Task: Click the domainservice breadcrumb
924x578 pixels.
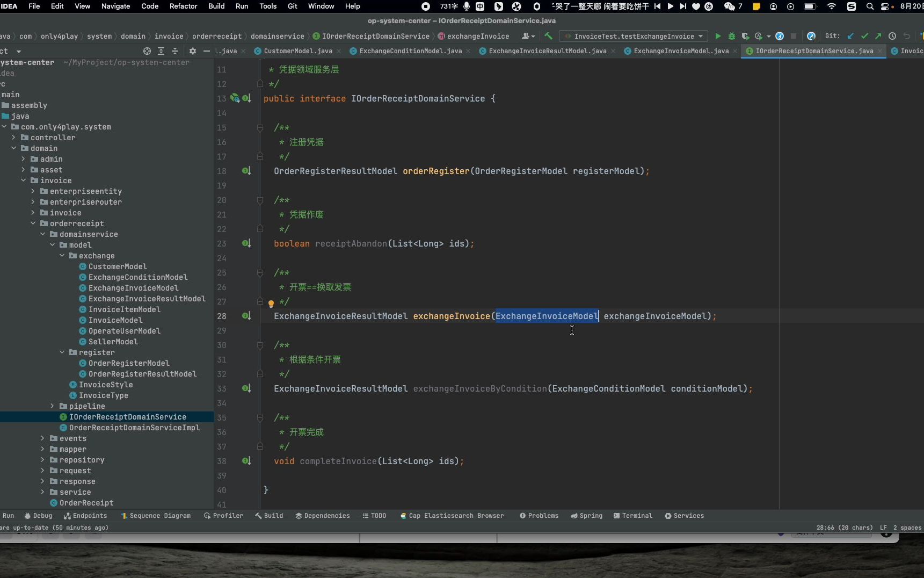Action: coord(278,36)
